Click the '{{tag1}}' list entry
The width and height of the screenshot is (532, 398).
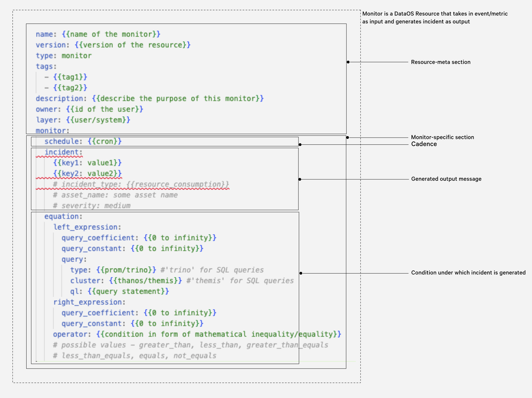pos(70,77)
